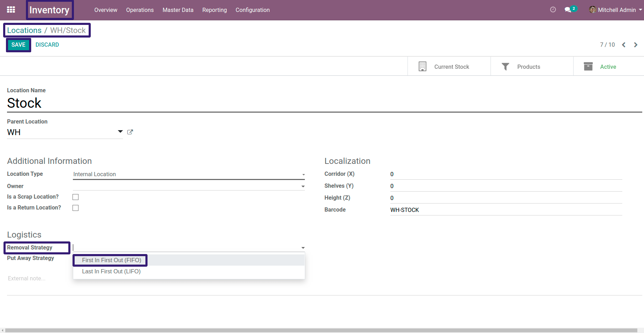
Task: Open the Operations menu
Action: pyautogui.click(x=140, y=10)
